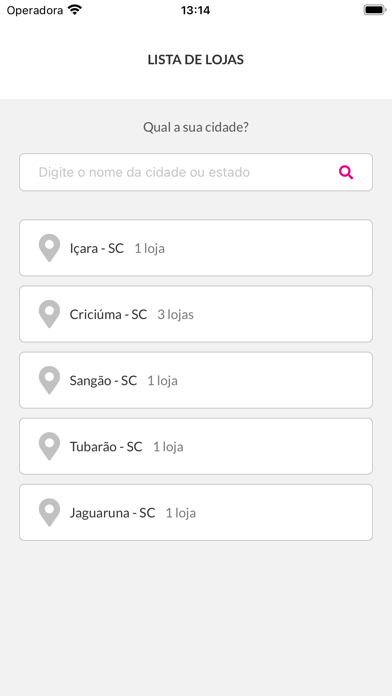Click the location pin next to Içara

[49, 248]
